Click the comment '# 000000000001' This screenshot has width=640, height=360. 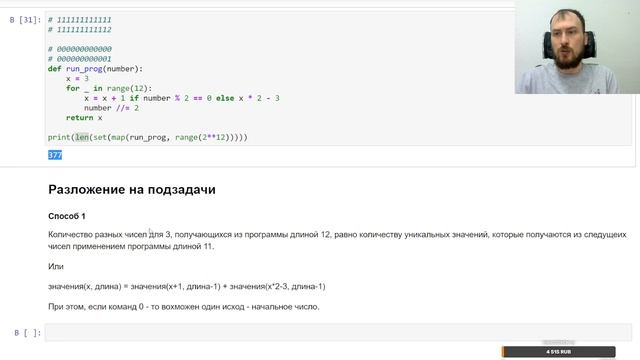pyautogui.click(x=80, y=59)
